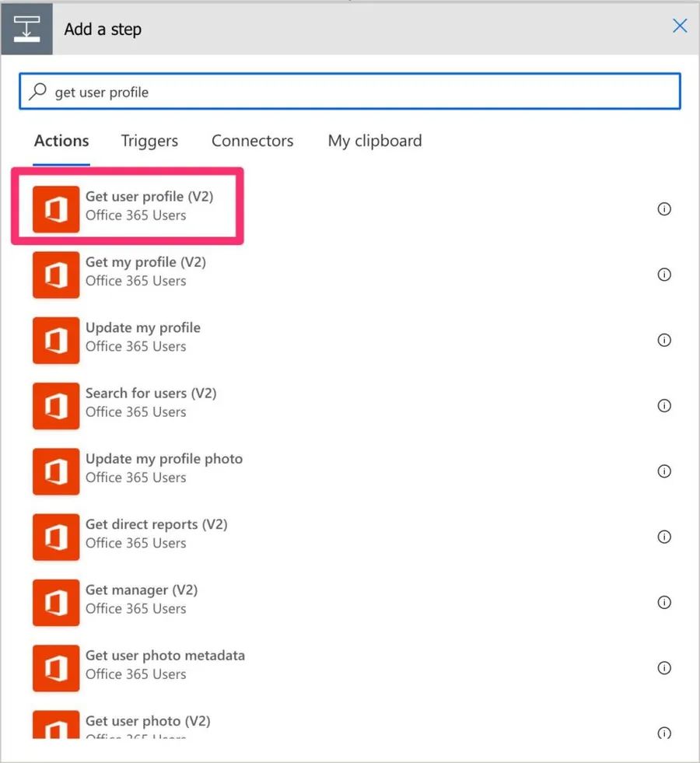Show info for Get user profile (V2)
The width and height of the screenshot is (700, 763).
[664, 209]
